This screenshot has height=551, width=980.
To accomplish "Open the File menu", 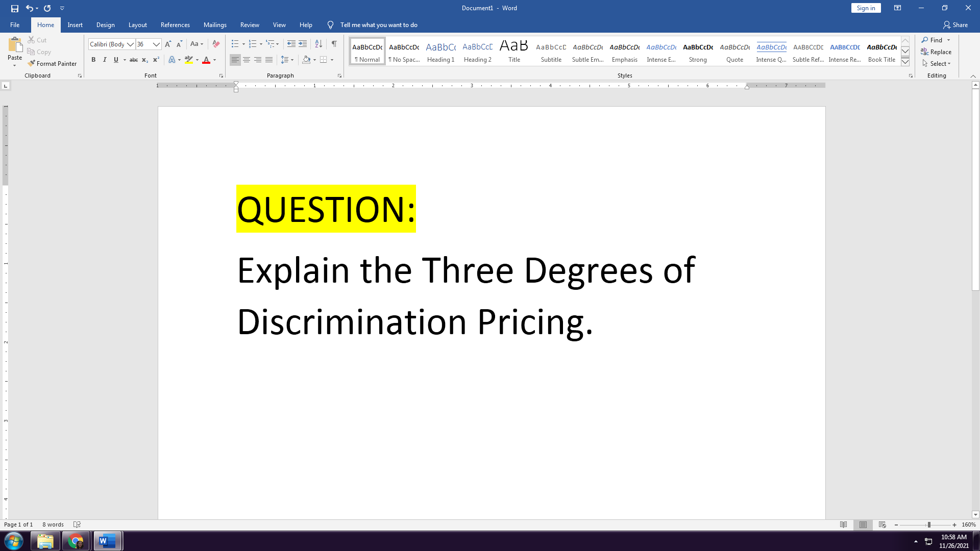I will click(x=15, y=25).
